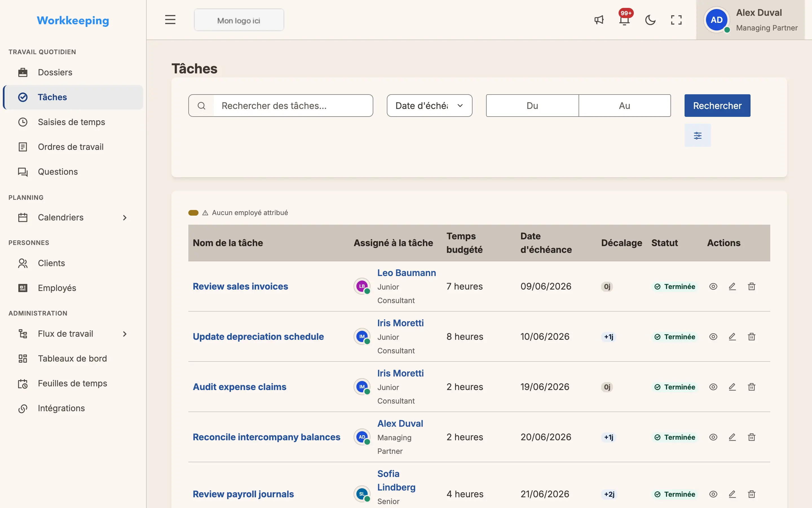812x508 pixels.
Task: Delete Review sales invoices task
Action: click(x=752, y=286)
